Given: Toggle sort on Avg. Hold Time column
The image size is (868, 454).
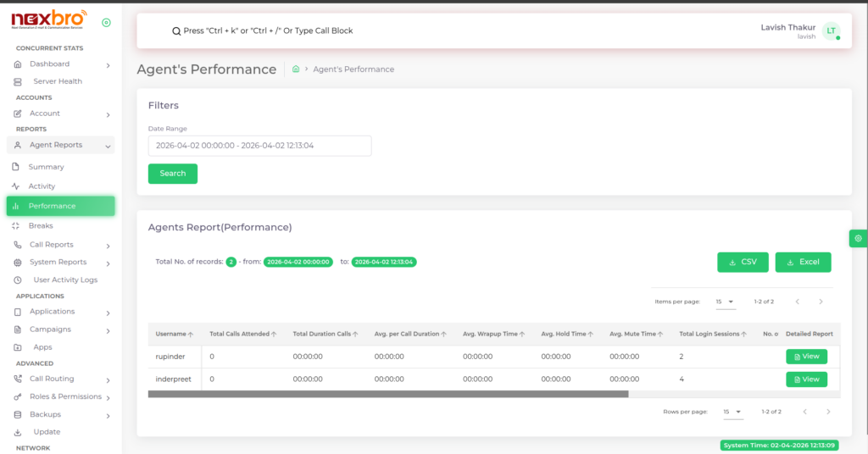Looking at the screenshot, I should [591, 335].
